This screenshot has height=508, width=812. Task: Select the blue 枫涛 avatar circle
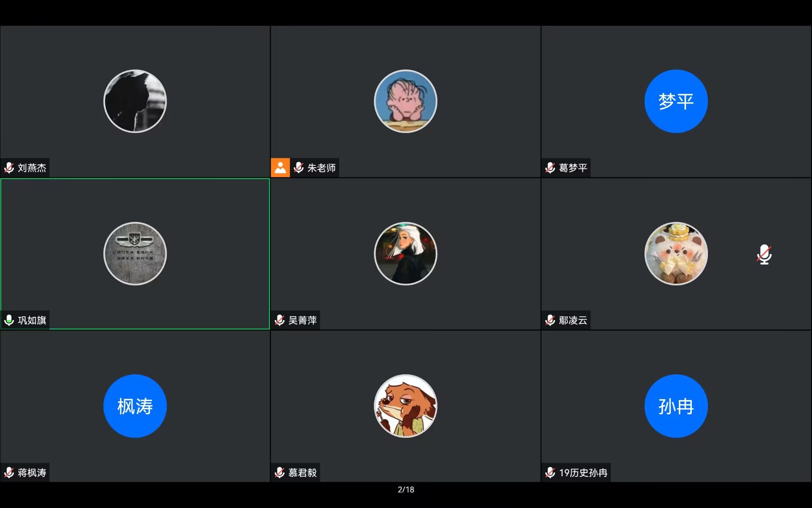pyautogui.click(x=135, y=406)
